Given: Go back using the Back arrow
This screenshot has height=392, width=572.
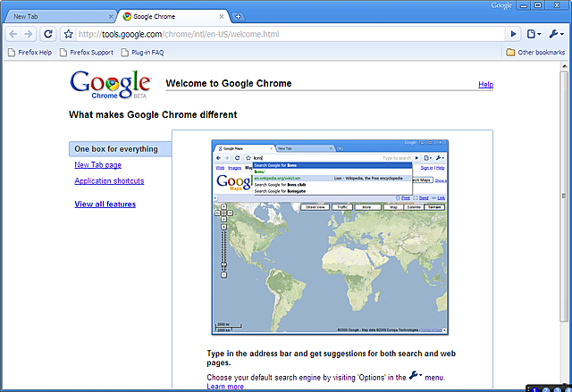Looking at the screenshot, I should point(13,34).
